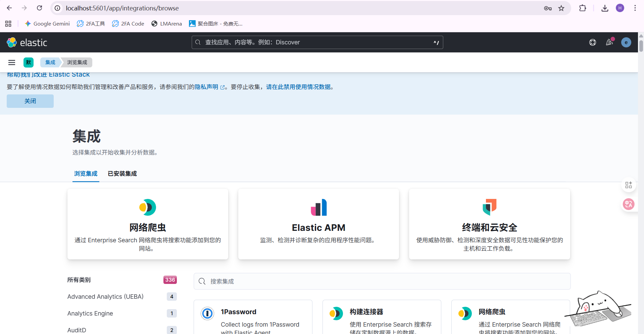The image size is (644, 334).
Task: Click 请在此禁用使用情况数据 link
Action: (298, 87)
